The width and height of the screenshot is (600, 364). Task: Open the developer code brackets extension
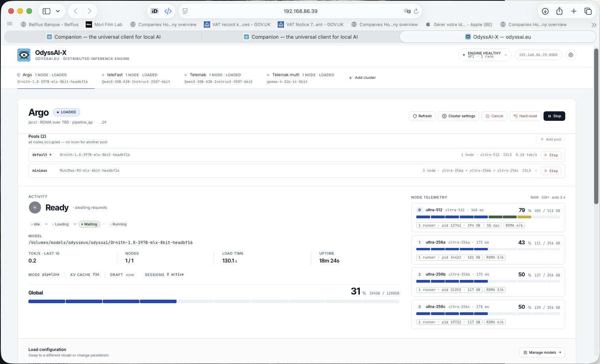point(168,11)
